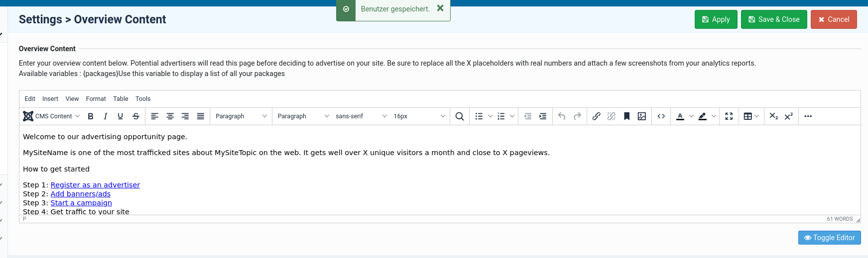
Task: Follow the 'Start a campaign' link
Action: (x=81, y=203)
